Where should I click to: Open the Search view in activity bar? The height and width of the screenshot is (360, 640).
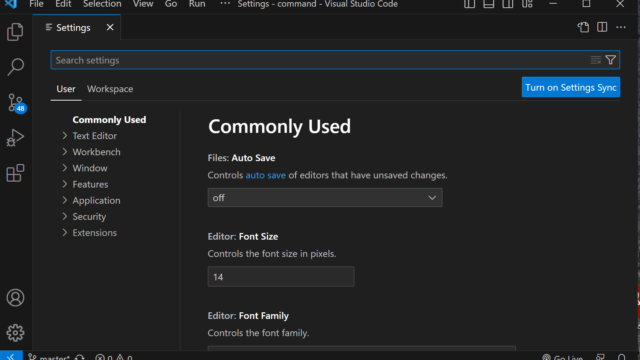(x=15, y=67)
